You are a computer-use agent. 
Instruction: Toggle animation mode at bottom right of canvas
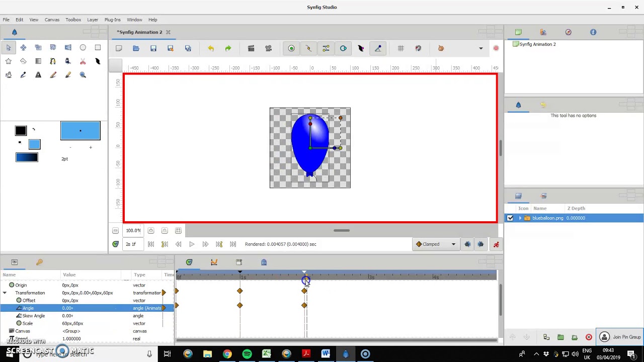[496, 244]
